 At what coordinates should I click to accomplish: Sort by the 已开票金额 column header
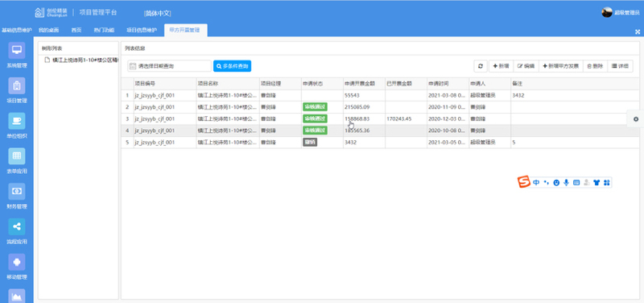407,84
